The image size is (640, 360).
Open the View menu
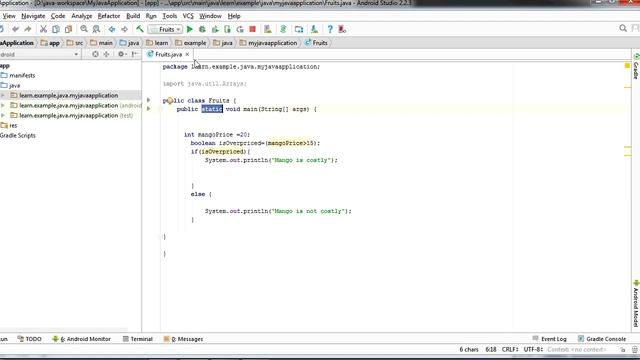9,16
